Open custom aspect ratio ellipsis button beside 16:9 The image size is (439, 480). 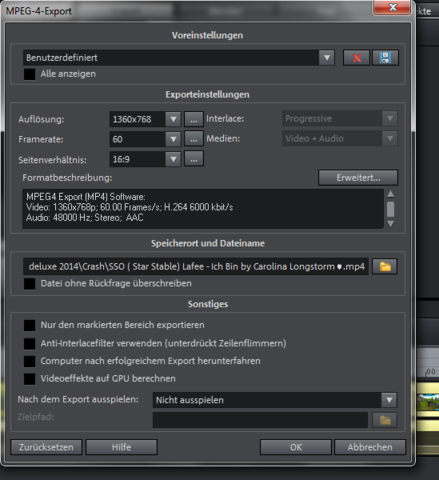(x=194, y=159)
